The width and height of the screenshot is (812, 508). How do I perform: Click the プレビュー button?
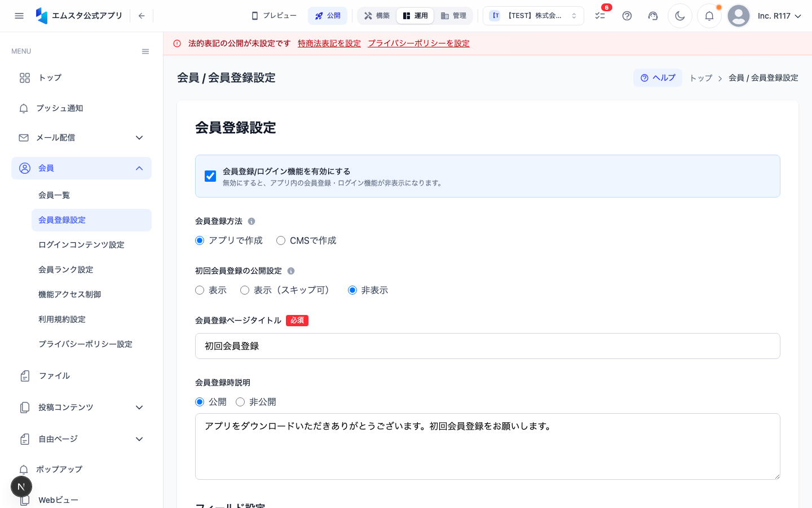pyautogui.click(x=274, y=16)
